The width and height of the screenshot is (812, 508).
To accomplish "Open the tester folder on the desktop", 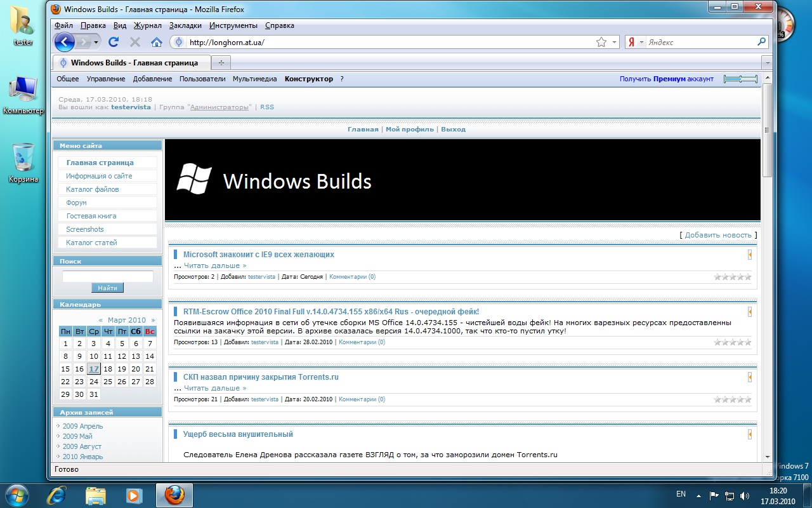I will click(23, 25).
